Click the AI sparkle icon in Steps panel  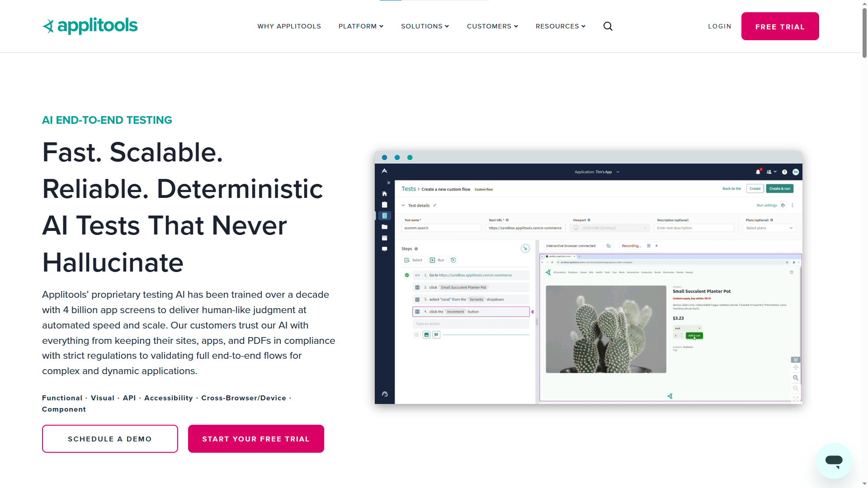click(x=525, y=249)
